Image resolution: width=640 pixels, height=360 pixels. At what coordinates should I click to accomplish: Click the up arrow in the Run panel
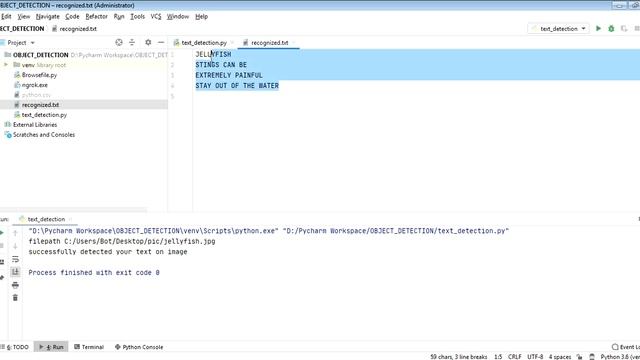15,233
